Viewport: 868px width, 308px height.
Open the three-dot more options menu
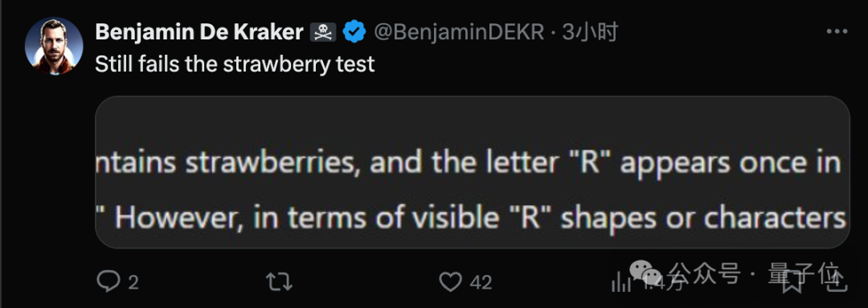837,32
